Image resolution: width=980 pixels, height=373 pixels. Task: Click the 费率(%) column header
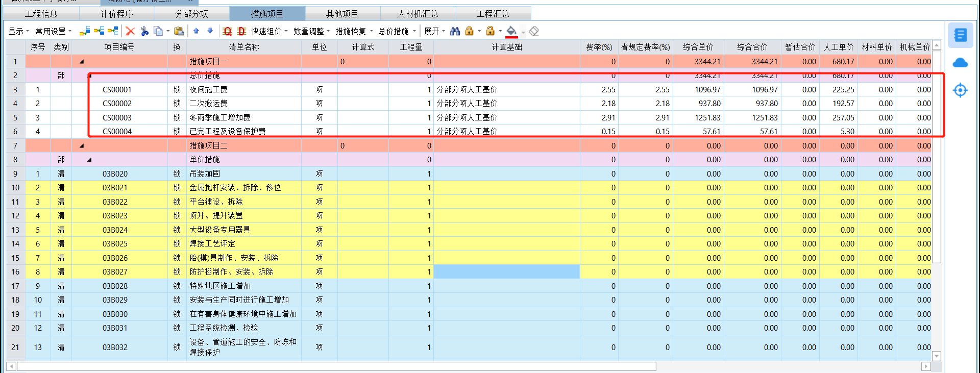click(599, 47)
